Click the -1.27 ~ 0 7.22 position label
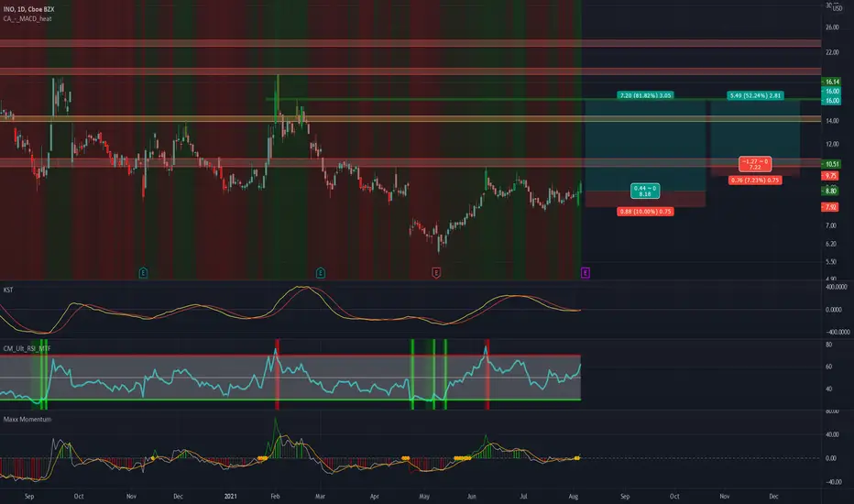Viewport: 854px width, 504px height. click(755, 164)
